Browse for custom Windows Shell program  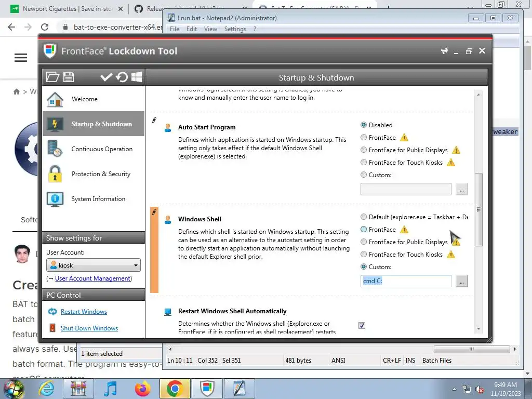[x=461, y=281]
